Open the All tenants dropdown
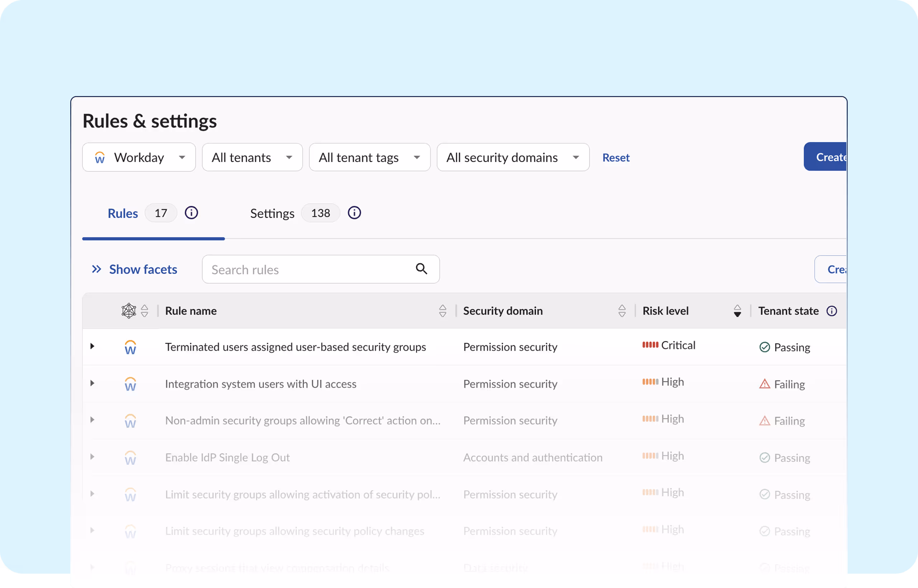Viewport: 918px width, 588px height. [252, 157]
